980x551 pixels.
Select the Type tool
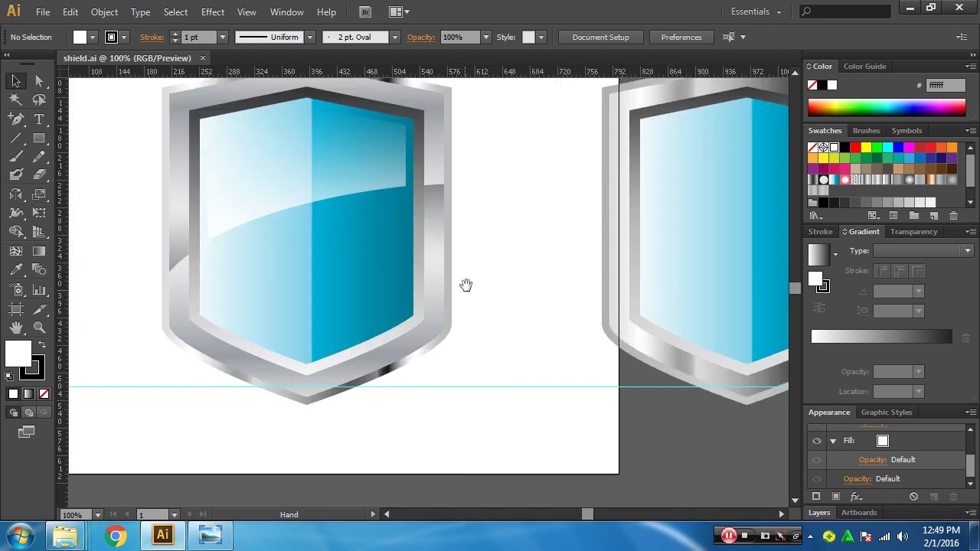(x=39, y=119)
